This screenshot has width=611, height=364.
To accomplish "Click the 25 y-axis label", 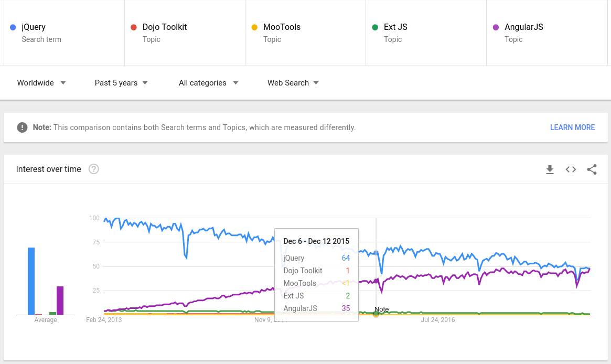I will (x=96, y=291).
